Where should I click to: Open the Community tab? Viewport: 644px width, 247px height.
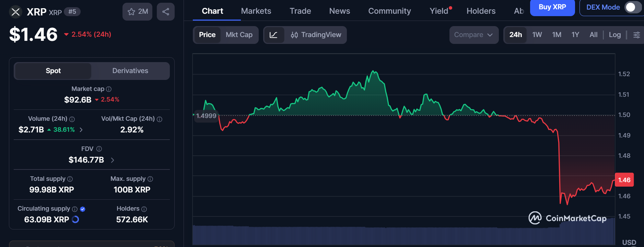pos(389,11)
